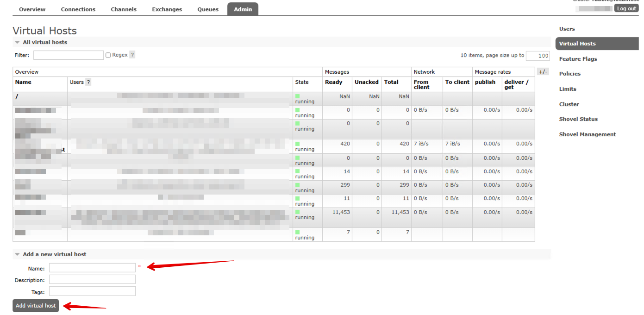This screenshot has width=644, height=315.
Task: Select Feature Flags in the sidebar
Action: tap(578, 59)
